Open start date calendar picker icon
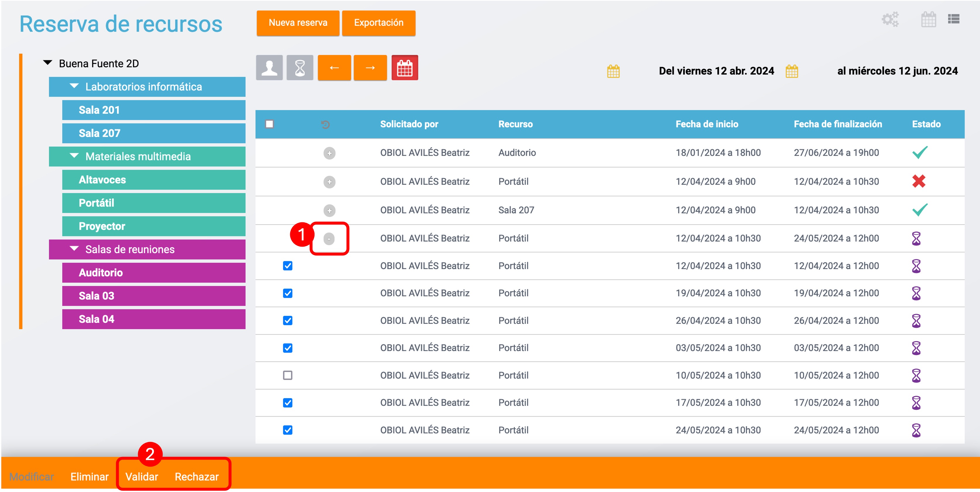 pyautogui.click(x=613, y=71)
